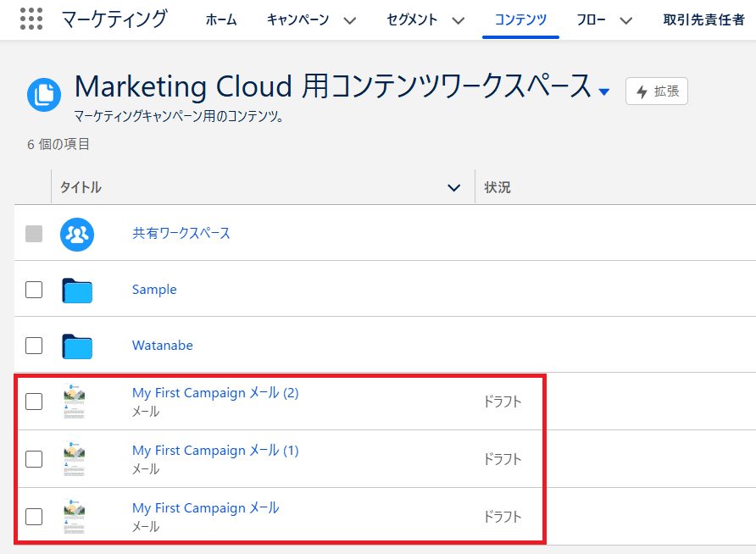Open the フロー tab
Viewport: 756px width, 554px height.
(x=591, y=19)
